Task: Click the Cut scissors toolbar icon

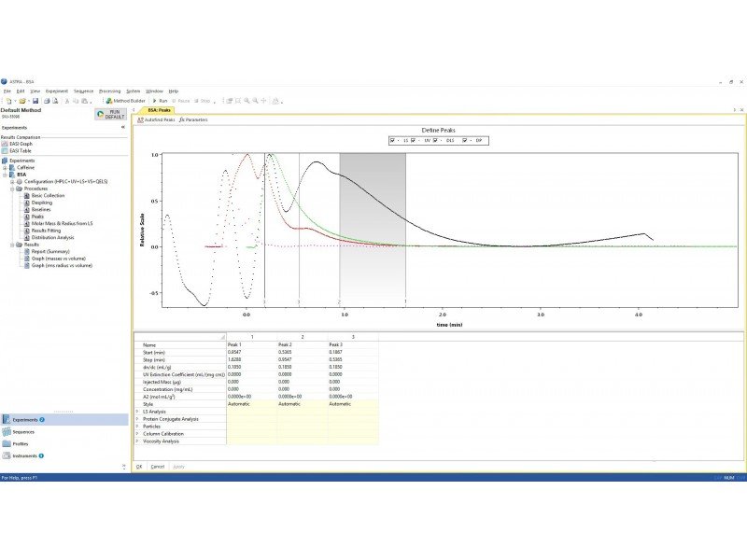Action: [67, 101]
